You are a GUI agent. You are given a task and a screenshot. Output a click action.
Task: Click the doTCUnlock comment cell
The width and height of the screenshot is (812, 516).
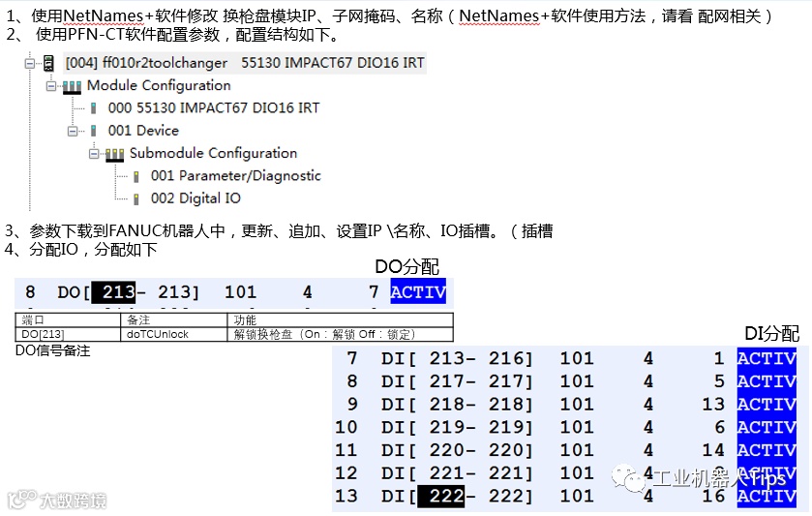(174, 334)
